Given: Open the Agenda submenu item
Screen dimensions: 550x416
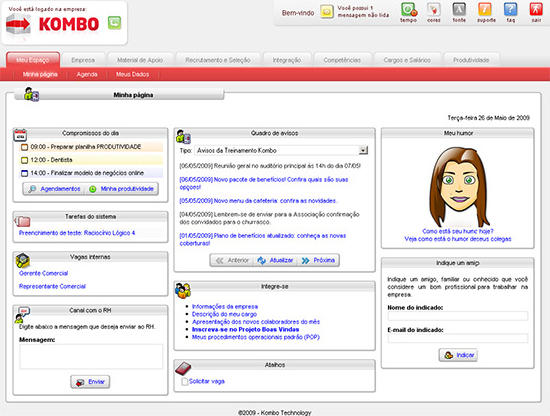Looking at the screenshot, I should pyautogui.click(x=87, y=74).
